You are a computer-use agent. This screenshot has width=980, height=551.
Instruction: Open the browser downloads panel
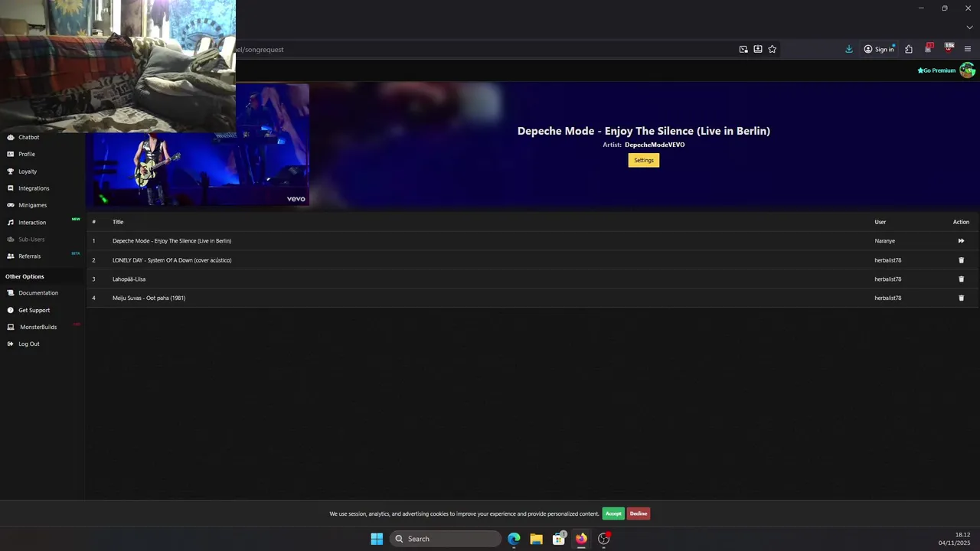849,49
